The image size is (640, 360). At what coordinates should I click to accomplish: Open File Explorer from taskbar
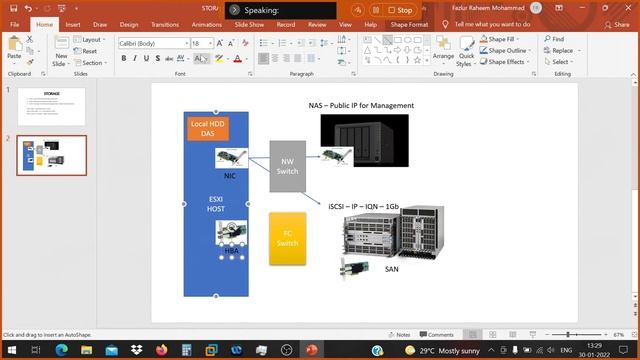tap(87, 350)
